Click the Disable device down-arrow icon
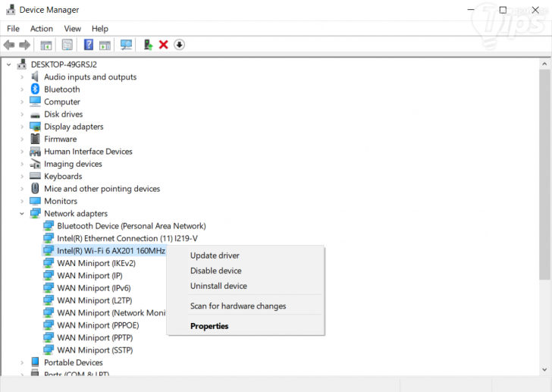The image size is (552, 392). (179, 45)
